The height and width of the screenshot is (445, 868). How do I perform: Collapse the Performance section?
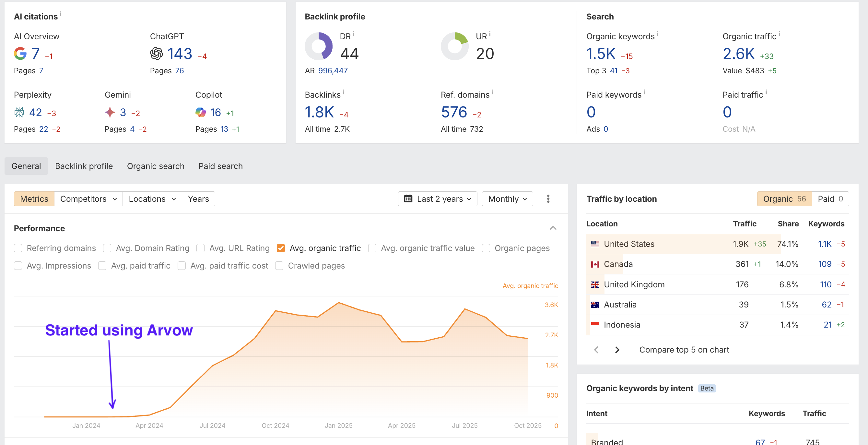tap(553, 228)
